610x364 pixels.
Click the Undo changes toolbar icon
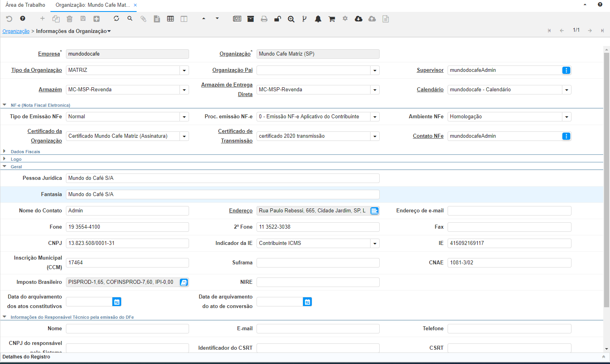click(x=9, y=19)
